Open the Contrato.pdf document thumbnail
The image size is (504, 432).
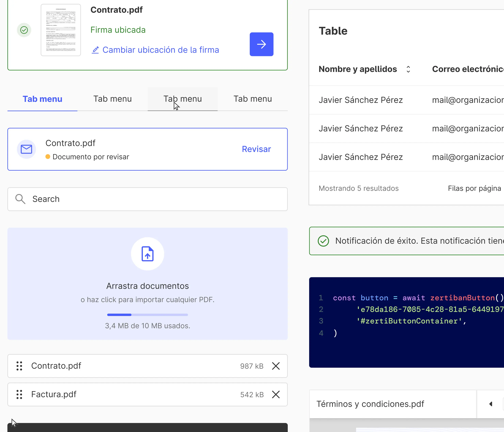pos(61,30)
